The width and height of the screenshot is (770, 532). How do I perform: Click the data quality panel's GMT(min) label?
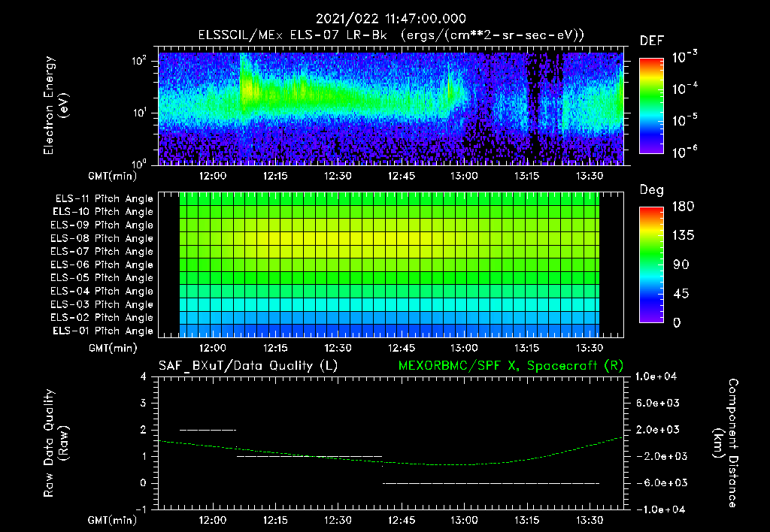tap(113, 520)
